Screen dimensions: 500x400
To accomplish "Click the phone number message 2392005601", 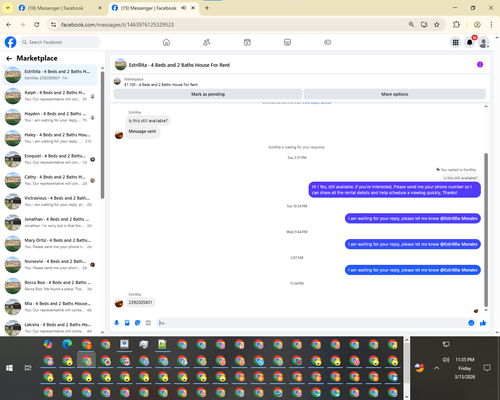I will pos(140,302).
